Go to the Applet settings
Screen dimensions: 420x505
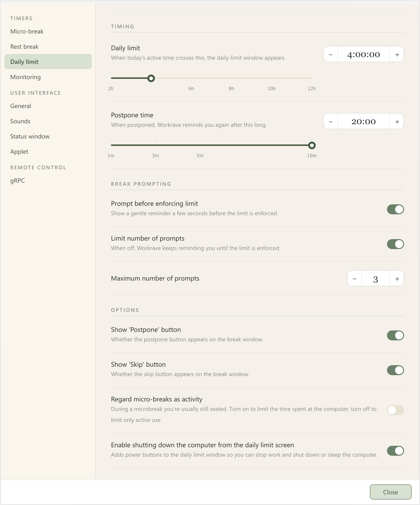click(x=48, y=152)
